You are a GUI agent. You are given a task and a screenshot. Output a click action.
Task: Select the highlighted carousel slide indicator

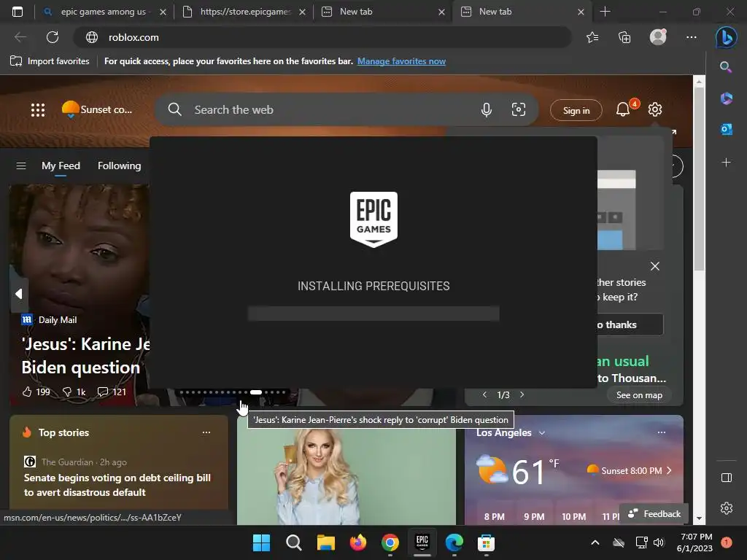(x=256, y=392)
